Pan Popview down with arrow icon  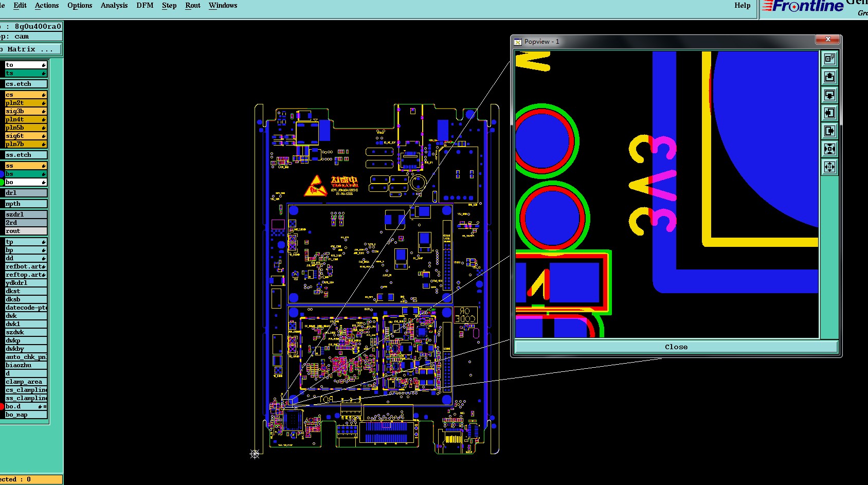click(x=829, y=95)
